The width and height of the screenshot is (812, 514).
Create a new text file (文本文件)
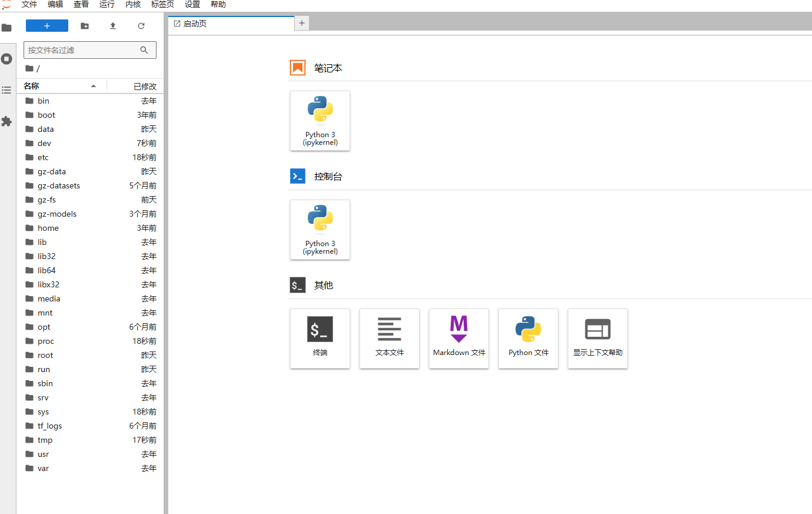pos(390,339)
